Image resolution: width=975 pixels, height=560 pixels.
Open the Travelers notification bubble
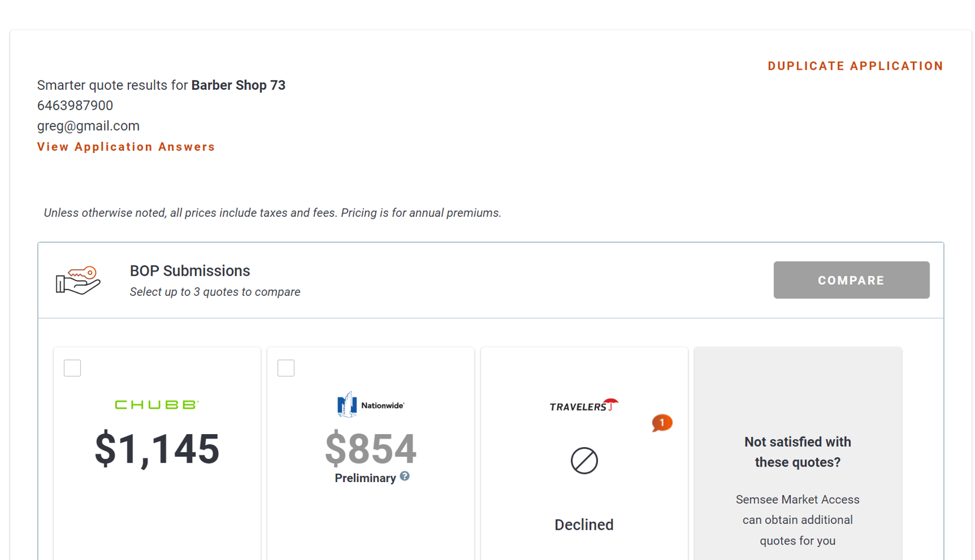pyautogui.click(x=662, y=423)
